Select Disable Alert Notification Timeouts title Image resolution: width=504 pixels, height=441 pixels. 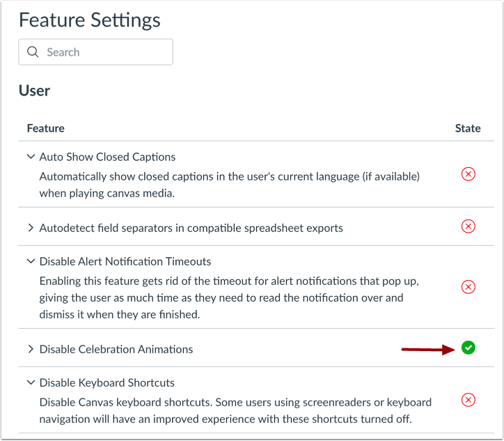[125, 261]
